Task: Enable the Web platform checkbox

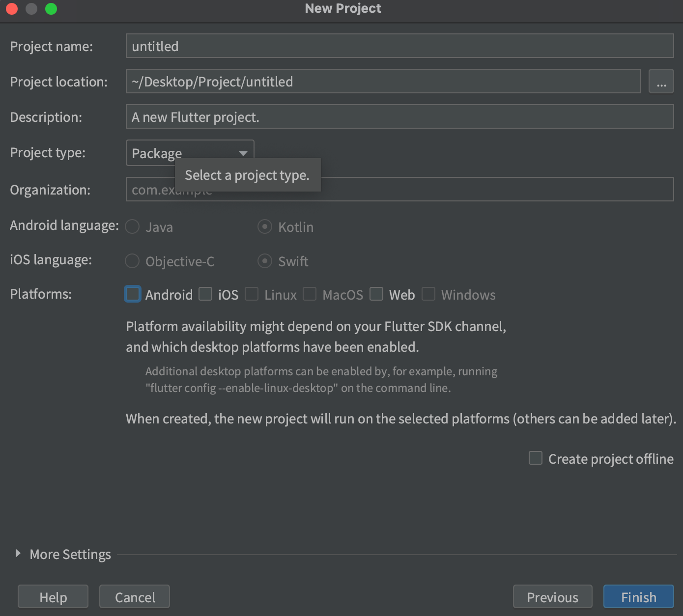Action: pos(376,294)
